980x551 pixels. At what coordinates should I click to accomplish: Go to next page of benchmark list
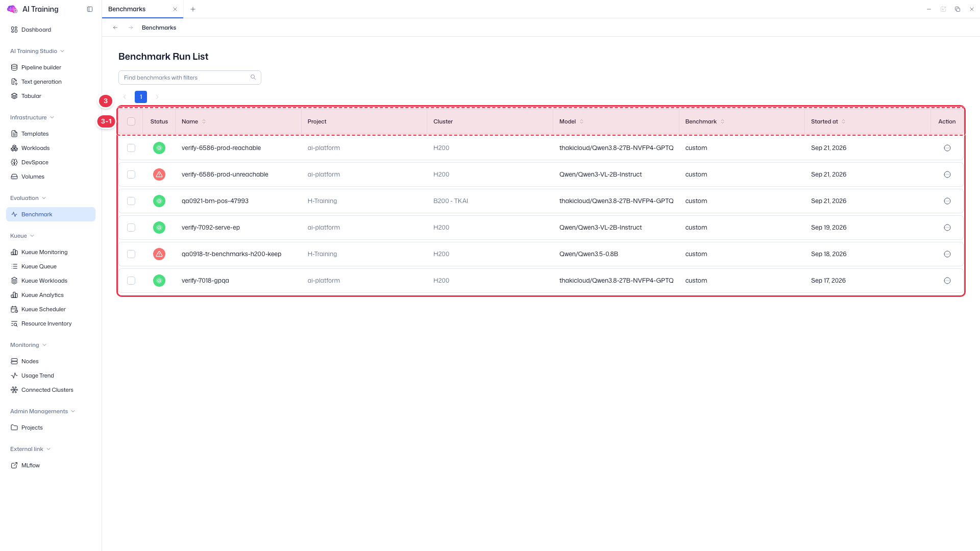[157, 97]
